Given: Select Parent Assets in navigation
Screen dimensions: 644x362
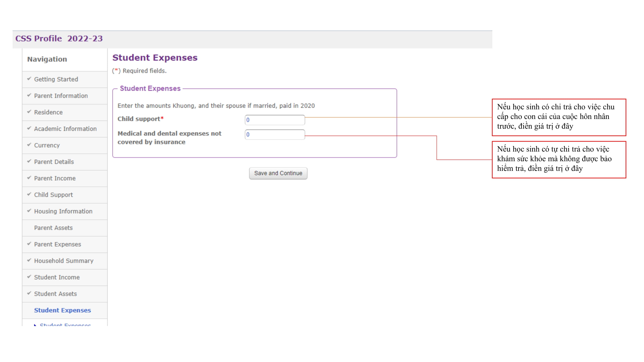Looking at the screenshot, I should click(53, 228).
